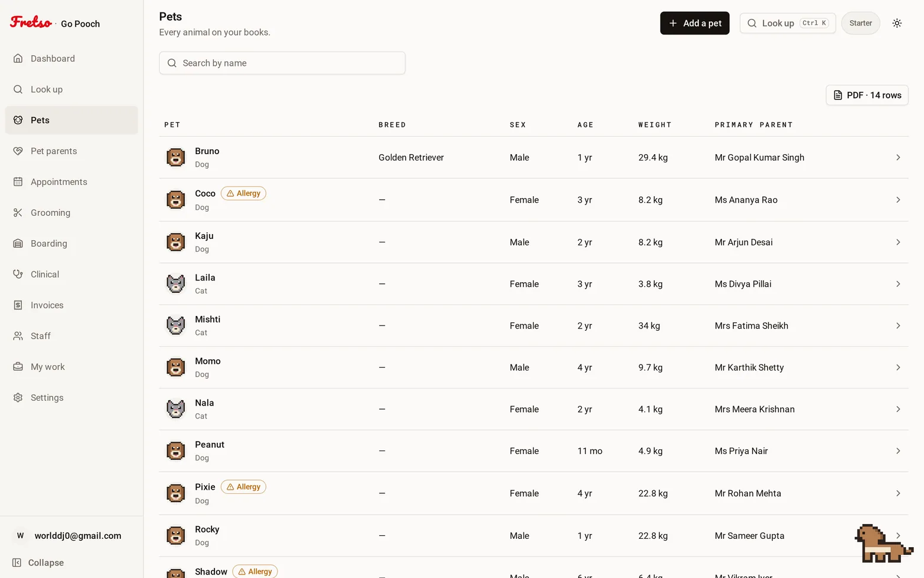Open Momo's row chevron
The width and height of the screenshot is (924, 578).
898,368
